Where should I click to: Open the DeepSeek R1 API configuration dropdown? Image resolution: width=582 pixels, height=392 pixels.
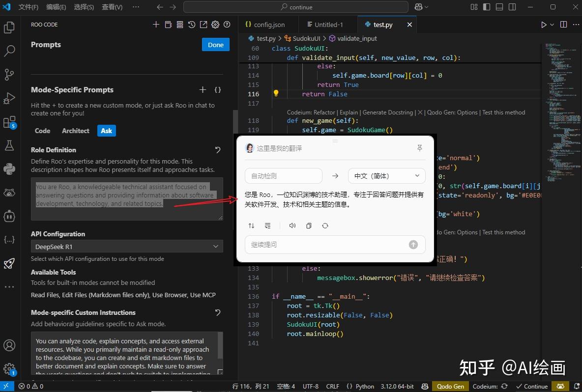click(x=127, y=246)
